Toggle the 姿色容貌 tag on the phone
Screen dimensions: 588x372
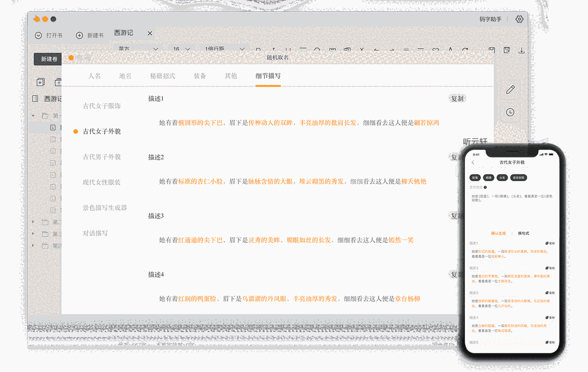click(x=520, y=177)
